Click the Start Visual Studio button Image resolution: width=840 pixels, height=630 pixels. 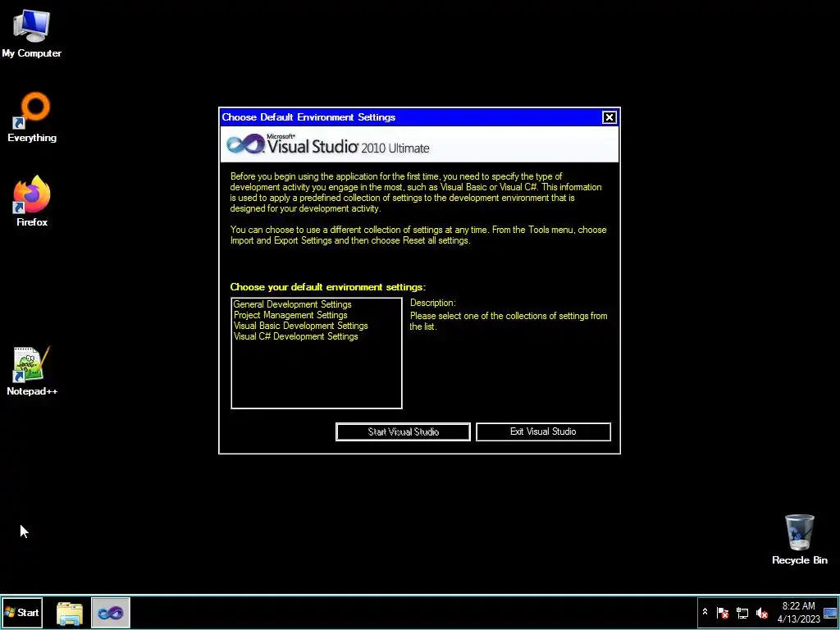coord(403,431)
